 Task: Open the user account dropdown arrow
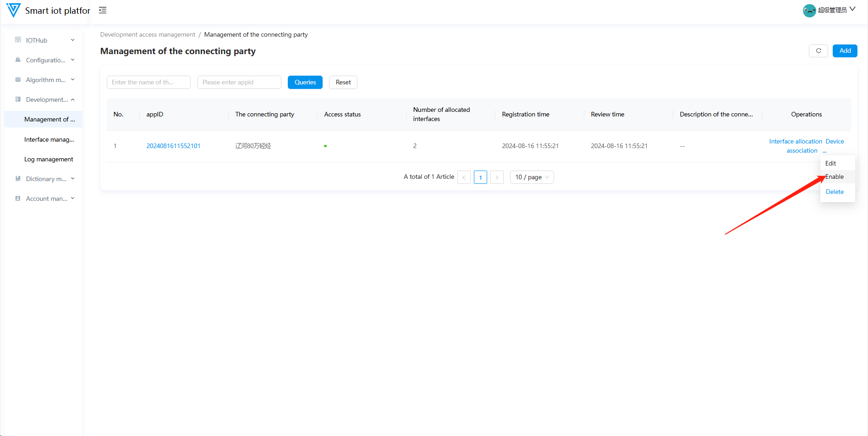(852, 9)
